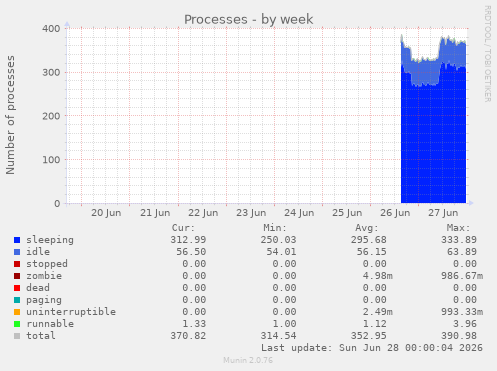The width and height of the screenshot is (497, 371).
Task: Click the '27 Jun' x-axis label
Action: pyautogui.click(x=443, y=213)
